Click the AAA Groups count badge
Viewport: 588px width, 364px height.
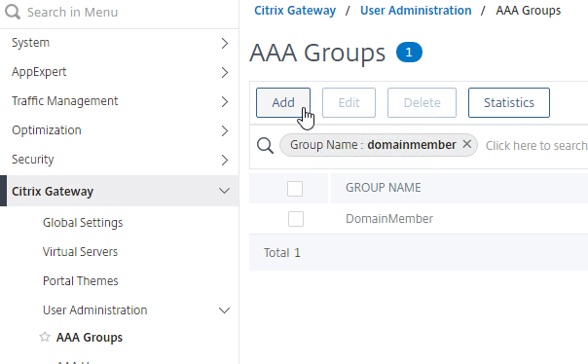click(409, 53)
